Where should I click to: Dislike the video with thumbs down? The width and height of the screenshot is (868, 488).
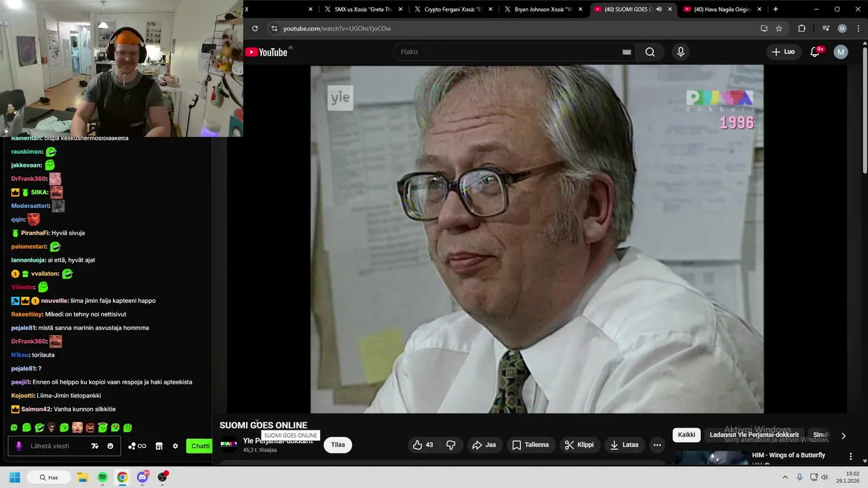tap(450, 445)
